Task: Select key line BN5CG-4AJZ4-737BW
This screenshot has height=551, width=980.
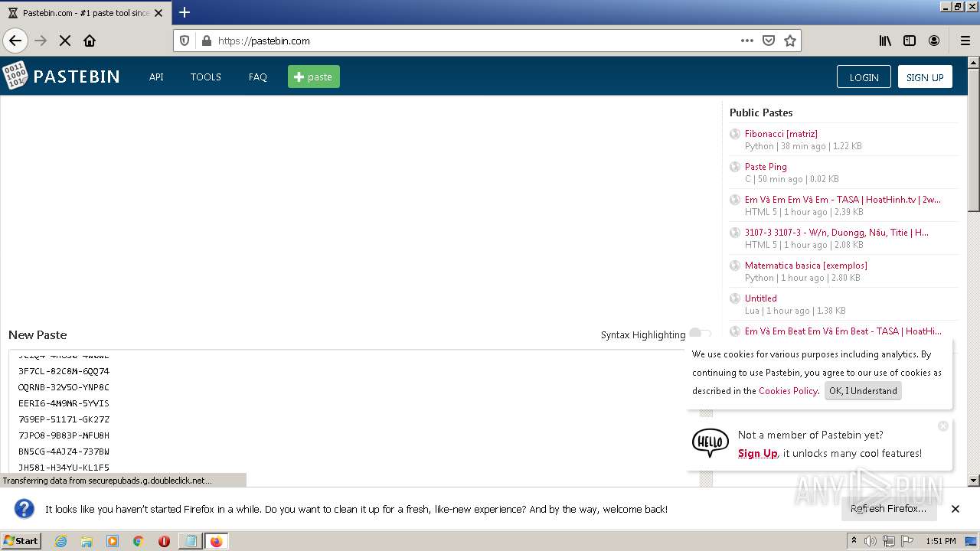Action: coord(64,452)
